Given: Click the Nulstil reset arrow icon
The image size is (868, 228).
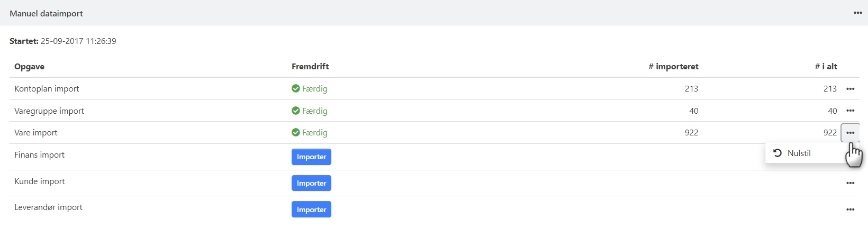Looking at the screenshot, I should [777, 153].
